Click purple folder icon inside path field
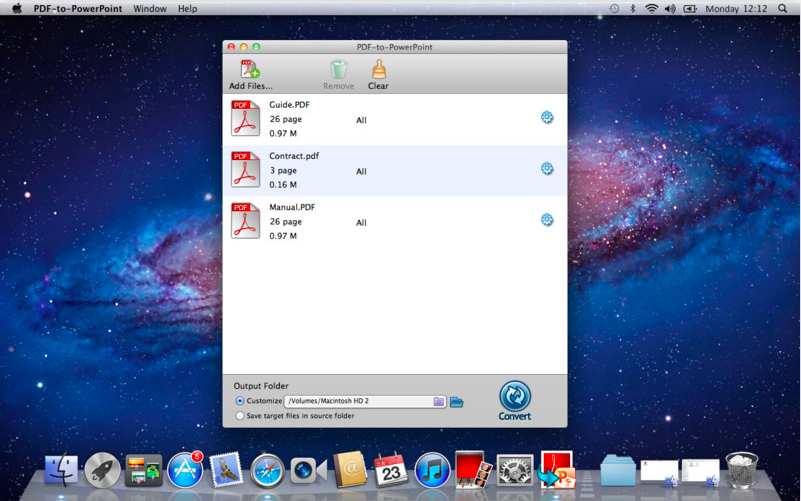The width and height of the screenshot is (801, 501). (x=438, y=401)
